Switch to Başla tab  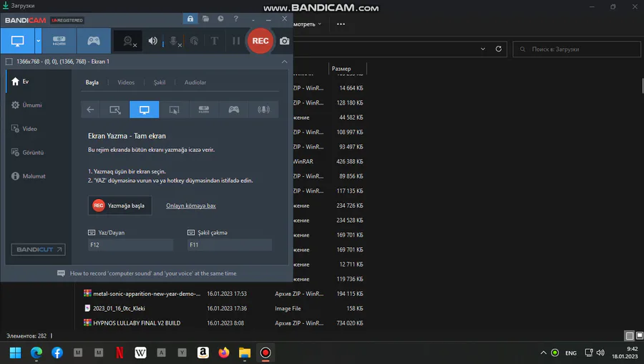pos(92,82)
